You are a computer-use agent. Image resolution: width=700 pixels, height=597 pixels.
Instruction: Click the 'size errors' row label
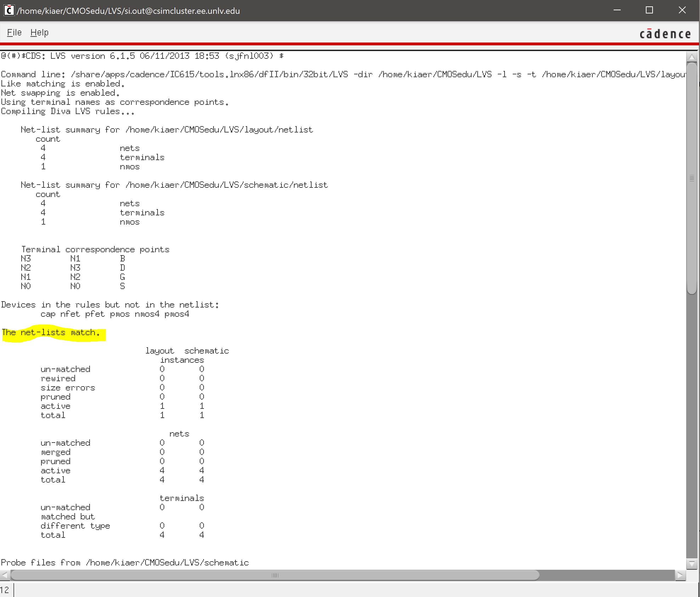coord(68,388)
